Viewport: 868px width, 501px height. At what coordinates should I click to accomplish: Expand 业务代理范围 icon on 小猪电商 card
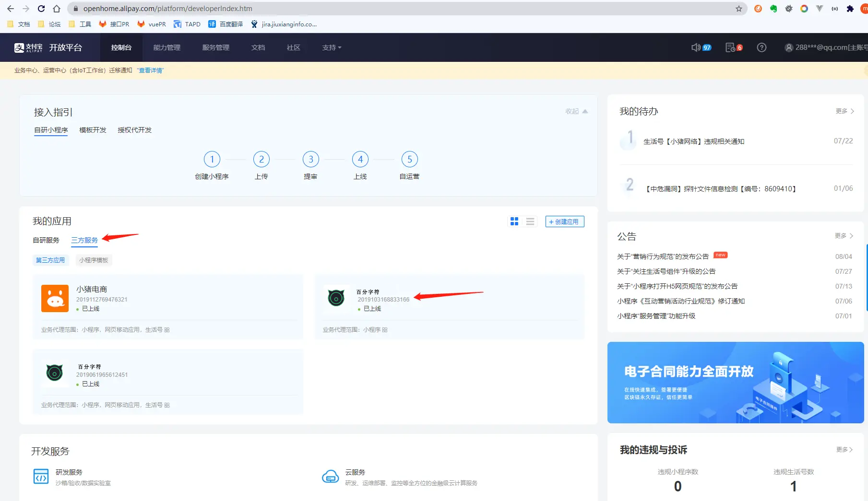coord(167,330)
